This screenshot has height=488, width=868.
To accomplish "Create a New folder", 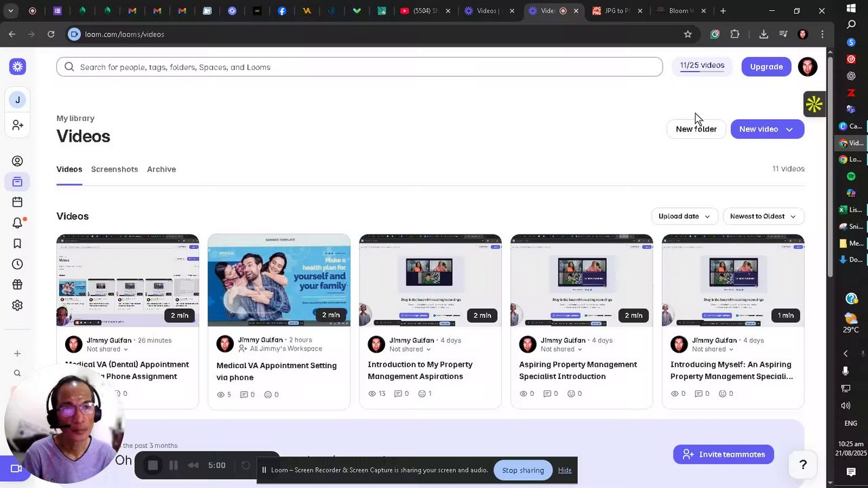I will point(696,129).
